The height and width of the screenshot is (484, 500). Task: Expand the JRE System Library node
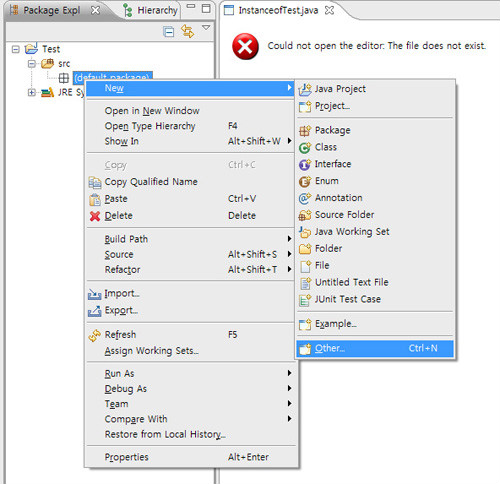pos(32,92)
